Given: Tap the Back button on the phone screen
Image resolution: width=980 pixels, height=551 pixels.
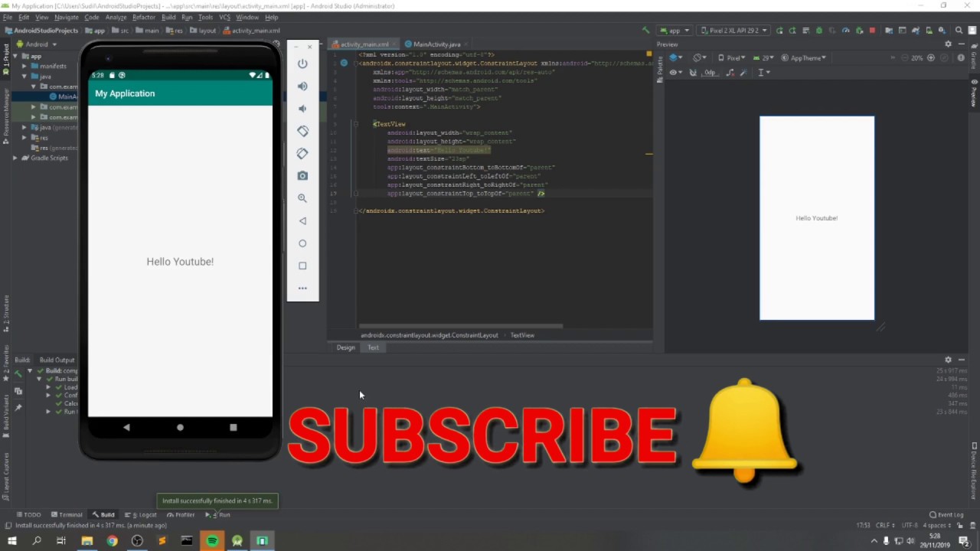Looking at the screenshot, I should (126, 427).
